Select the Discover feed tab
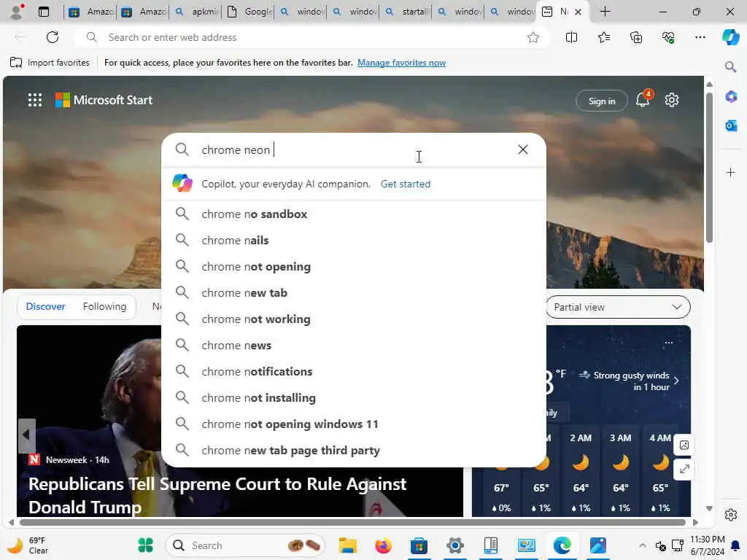This screenshot has height=560, width=747. coord(45,307)
